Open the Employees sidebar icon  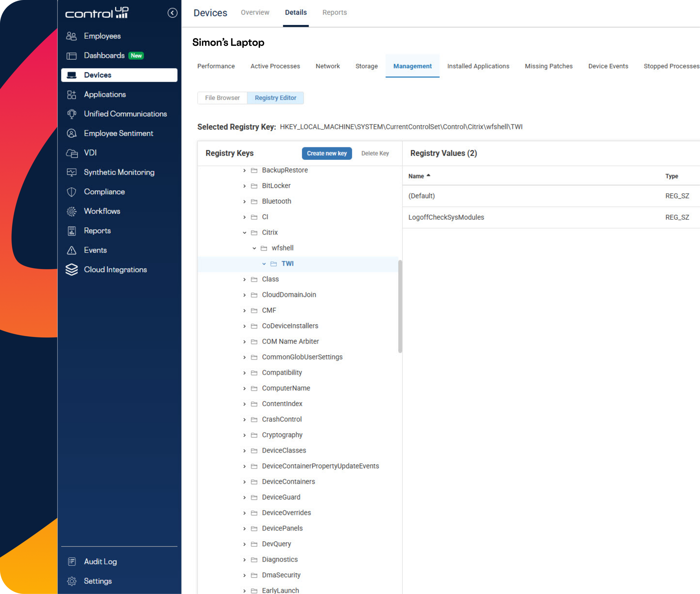coord(71,36)
